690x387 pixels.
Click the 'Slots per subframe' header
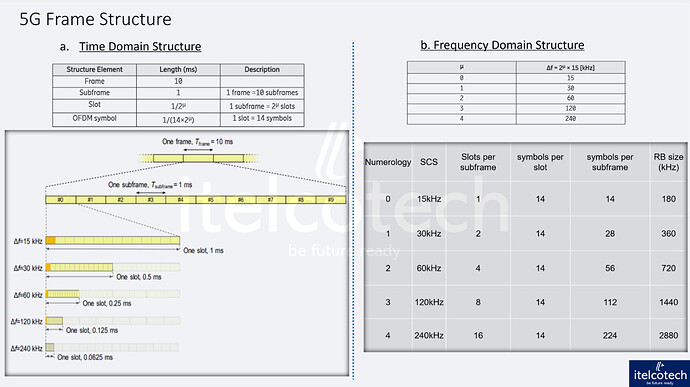[x=478, y=162]
